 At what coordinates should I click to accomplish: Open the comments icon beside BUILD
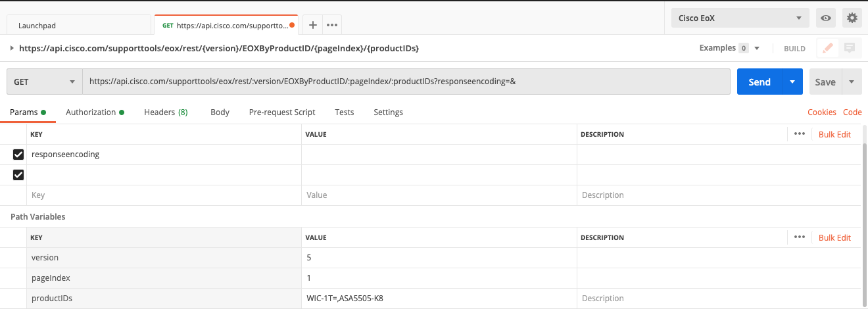pos(850,48)
